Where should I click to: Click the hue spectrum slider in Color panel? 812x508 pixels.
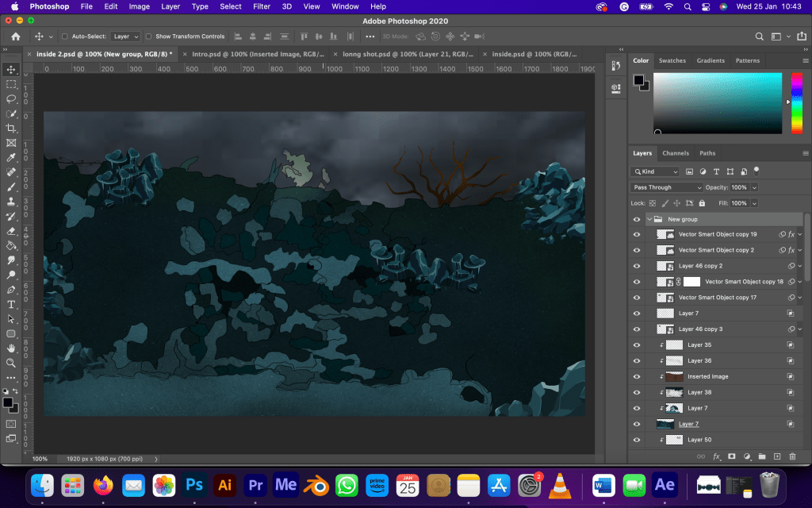797,103
